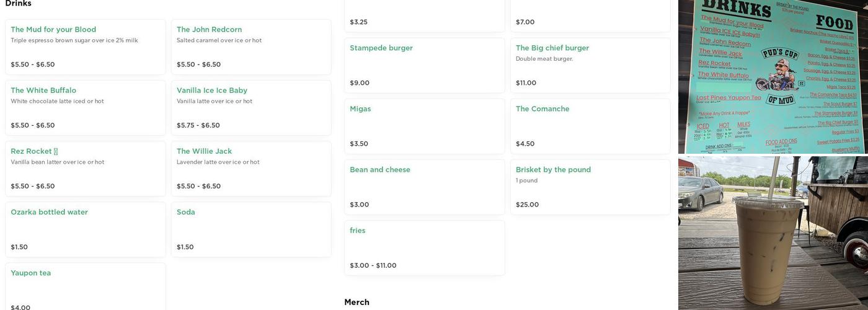Open The White Buffalo latte card
This screenshot has width=868, height=310.
pos(85,107)
